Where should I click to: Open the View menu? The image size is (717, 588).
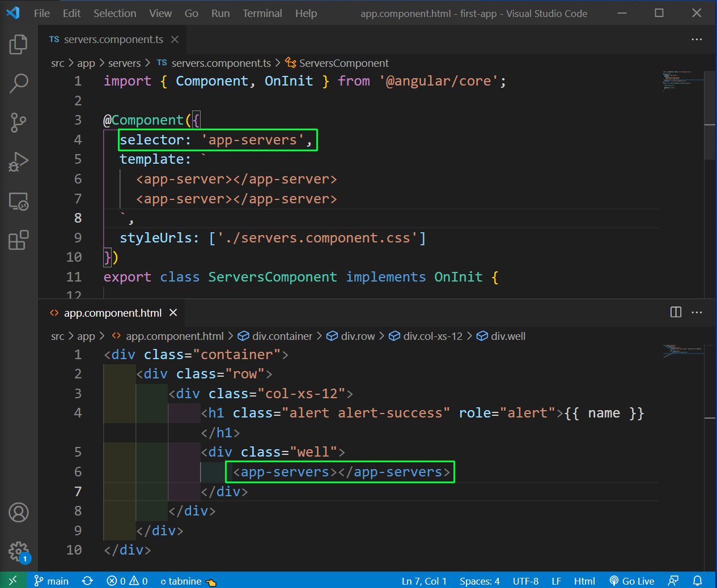pyautogui.click(x=160, y=13)
